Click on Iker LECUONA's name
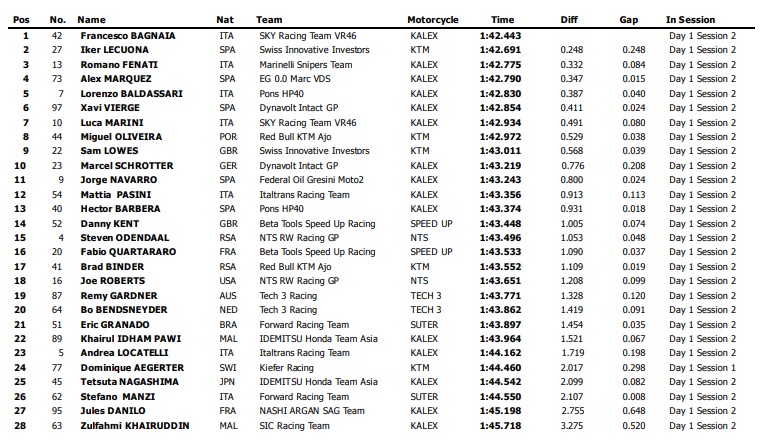The image size is (771, 446). pyautogui.click(x=115, y=50)
